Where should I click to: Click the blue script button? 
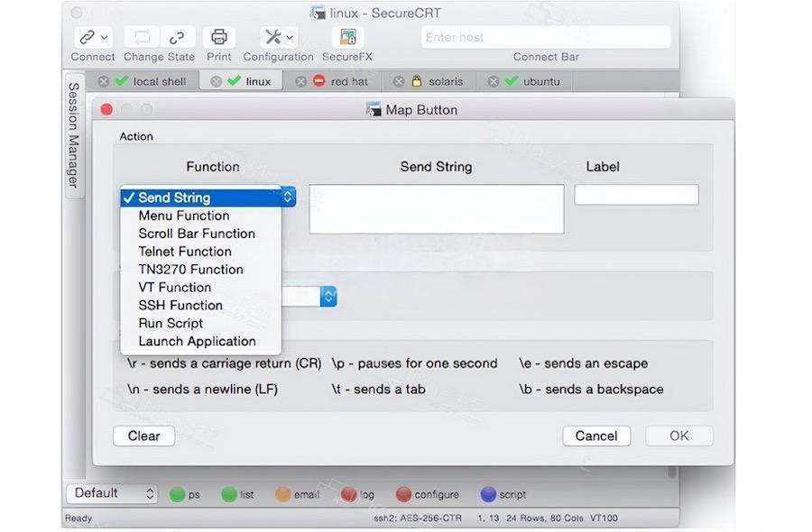tap(503, 495)
